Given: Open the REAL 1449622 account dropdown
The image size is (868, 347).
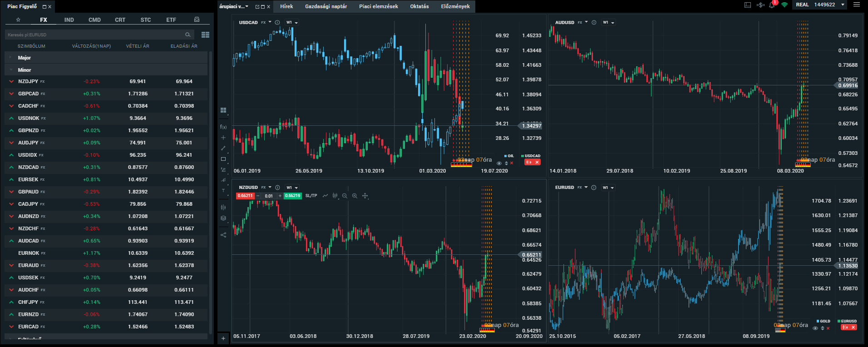Looking at the screenshot, I should point(820,5).
